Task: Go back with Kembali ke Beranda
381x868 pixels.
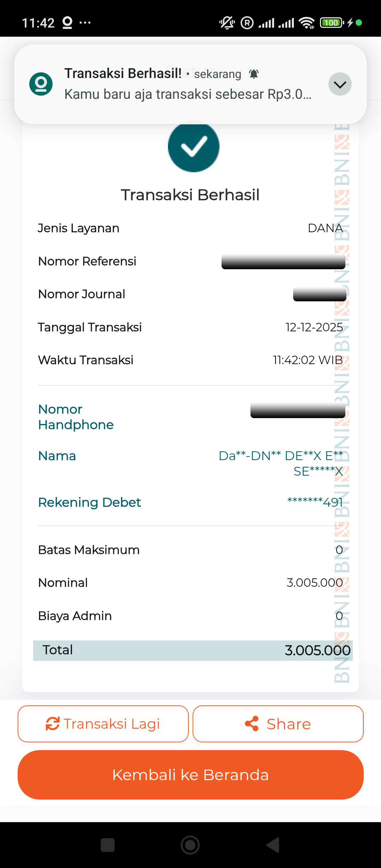Action: pos(190,775)
